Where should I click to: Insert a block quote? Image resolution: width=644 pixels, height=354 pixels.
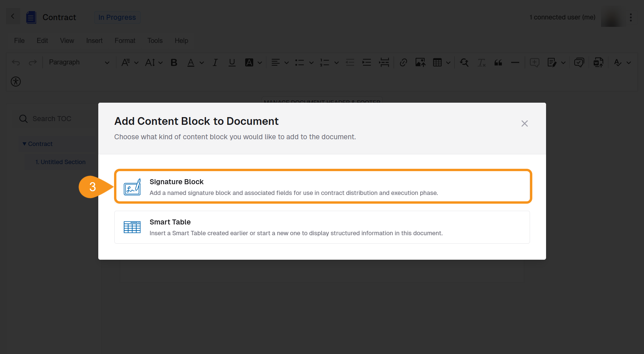(498, 62)
